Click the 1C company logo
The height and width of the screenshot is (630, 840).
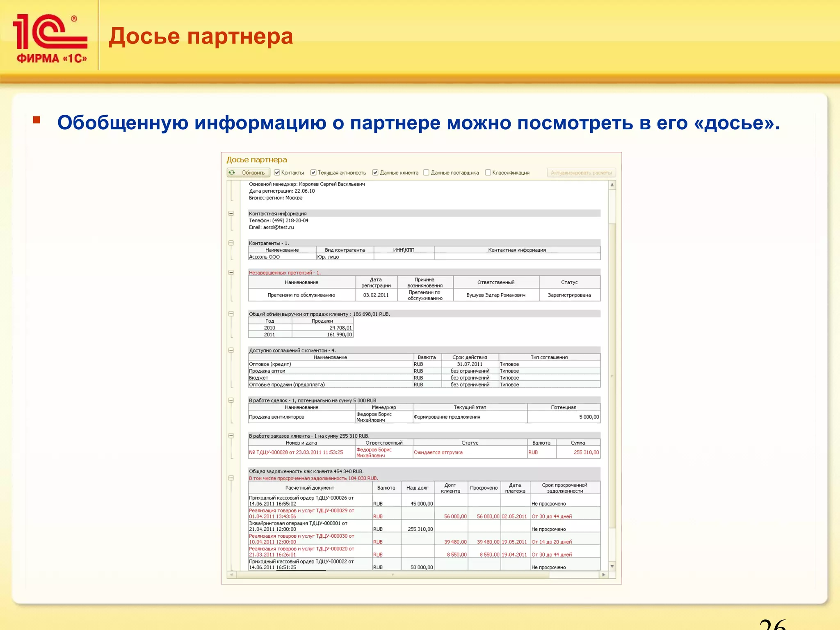[50, 38]
